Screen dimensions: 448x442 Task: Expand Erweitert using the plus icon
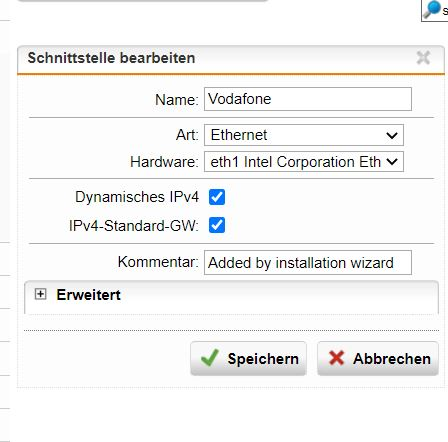[40, 294]
